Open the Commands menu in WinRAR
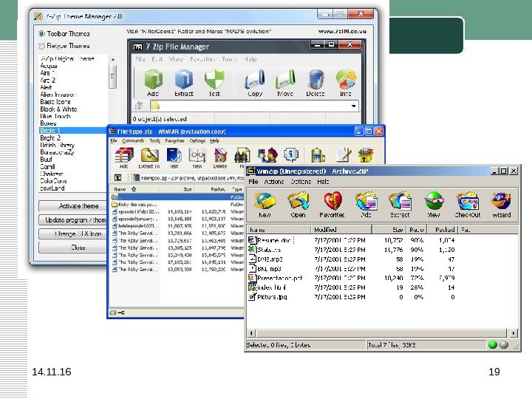 coord(133,141)
